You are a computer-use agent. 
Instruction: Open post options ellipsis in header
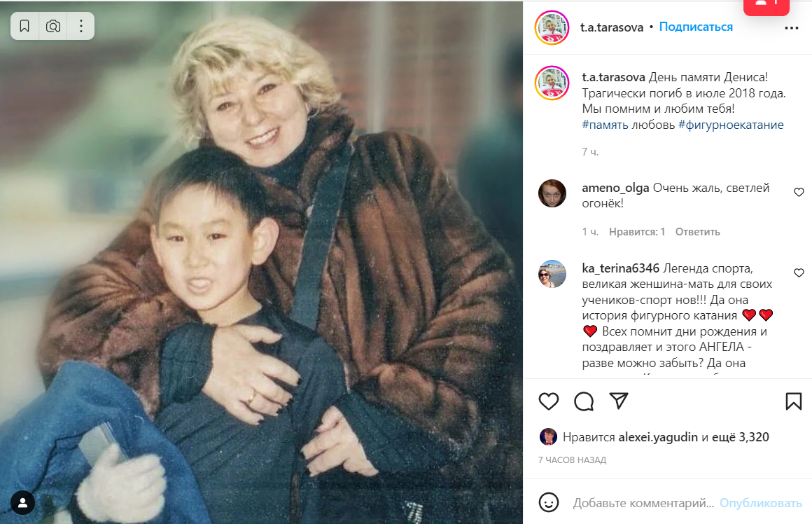(x=791, y=28)
